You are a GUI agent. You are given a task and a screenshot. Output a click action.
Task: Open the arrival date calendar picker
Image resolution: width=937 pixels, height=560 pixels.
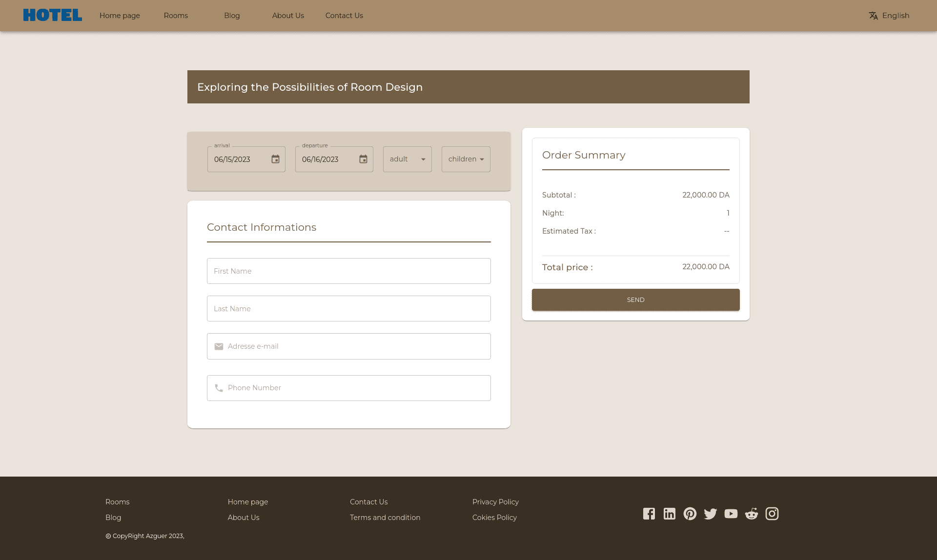pyautogui.click(x=275, y=160)
